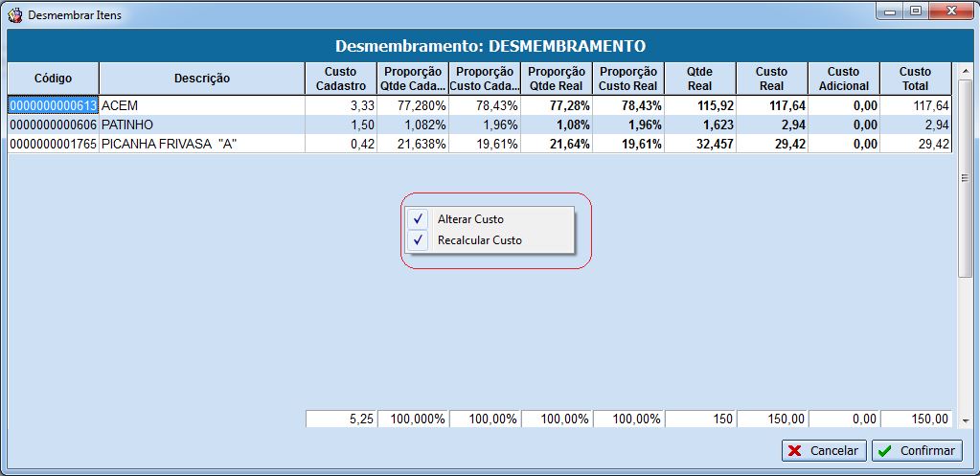980x476 pixels.
Task: Click the Proporção Custo Real column header
Action: click(x=628, y=79)
